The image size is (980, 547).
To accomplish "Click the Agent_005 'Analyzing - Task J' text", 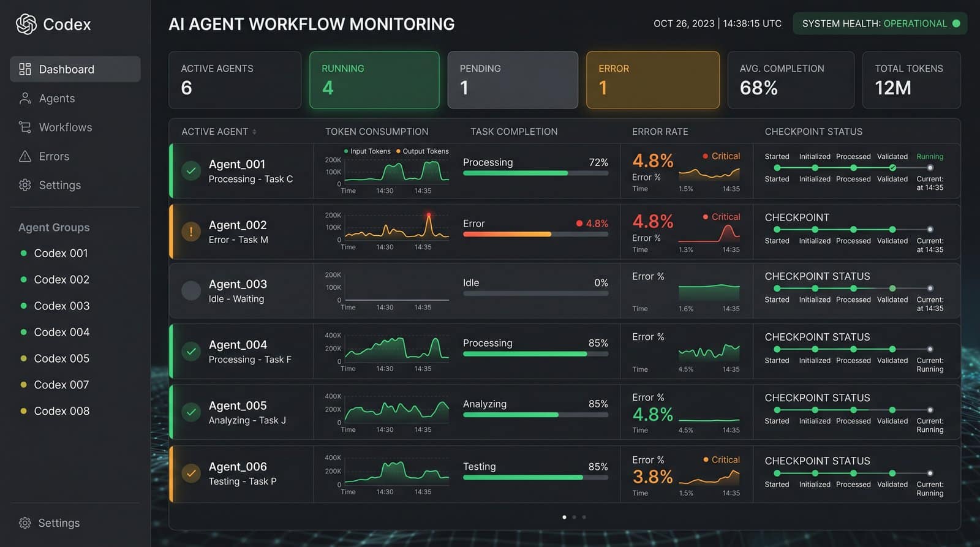I will (247, 420).
